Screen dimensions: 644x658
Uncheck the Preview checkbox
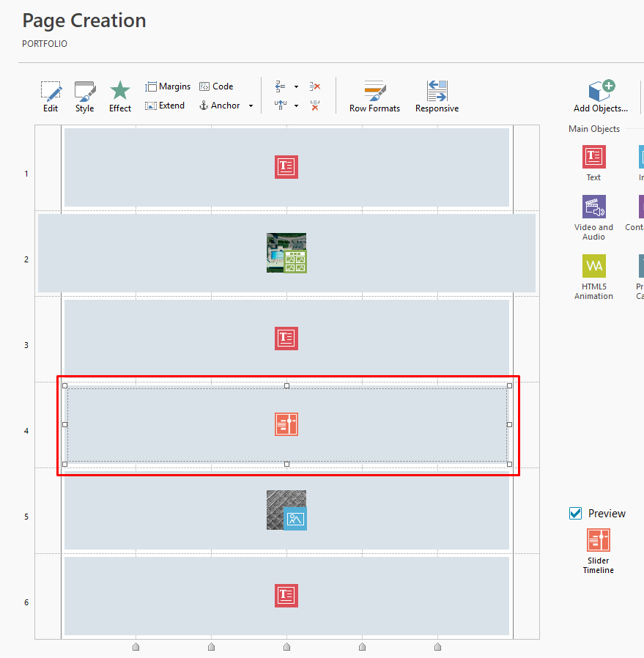(576, 514)
